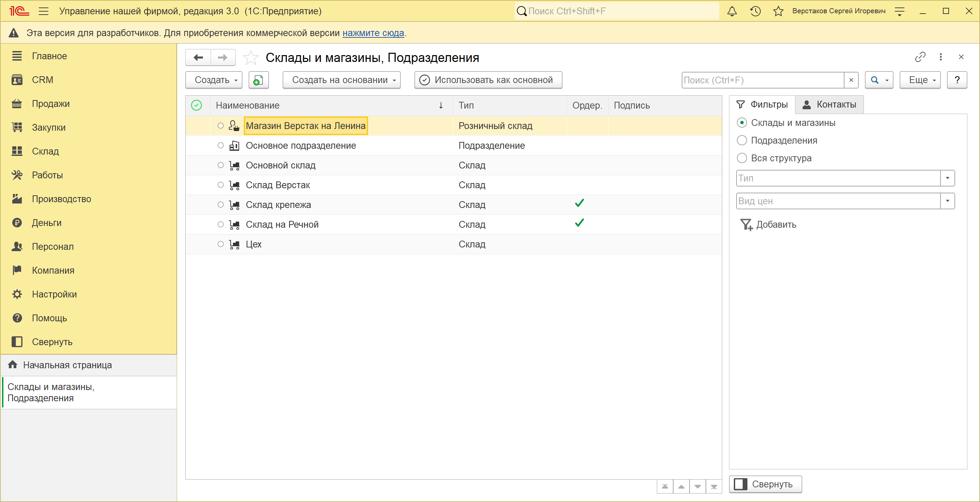Click the 1C logo icon
Viewport: 980px width, 502px height.
tap(19, 11)
